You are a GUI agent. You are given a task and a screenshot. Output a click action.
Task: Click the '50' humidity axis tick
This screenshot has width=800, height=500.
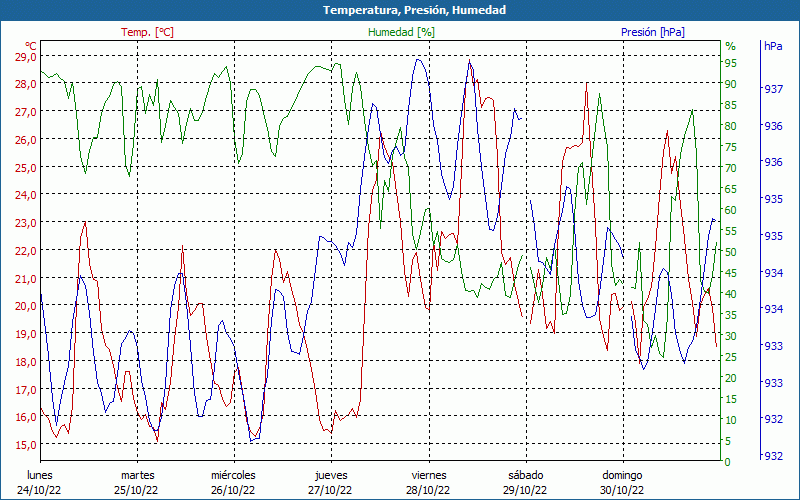731,252
